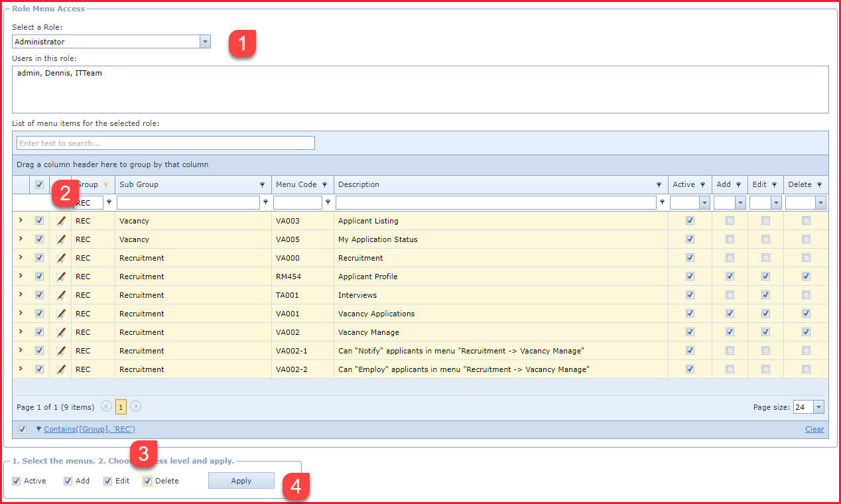The height and width of the screenshot is (504, 841).
Task: Edit the VA003 Applicant Listing row pencil
Action: click(x=61, y=221)
